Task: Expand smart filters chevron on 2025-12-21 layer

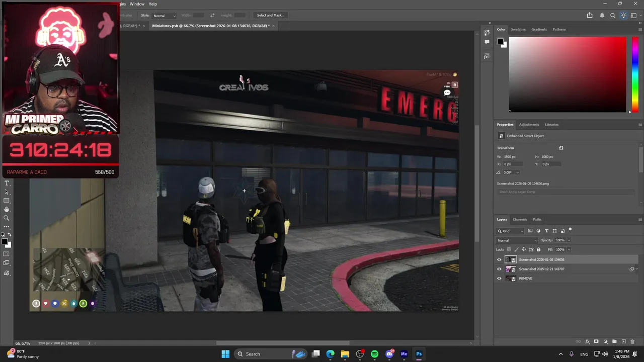Action: 637,269
